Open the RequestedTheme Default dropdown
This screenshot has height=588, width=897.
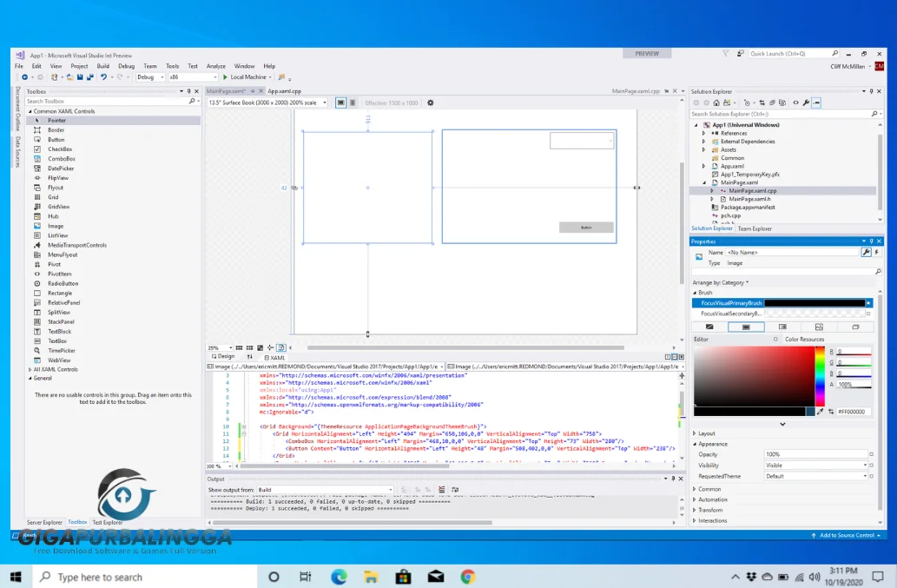coord(816,477)
